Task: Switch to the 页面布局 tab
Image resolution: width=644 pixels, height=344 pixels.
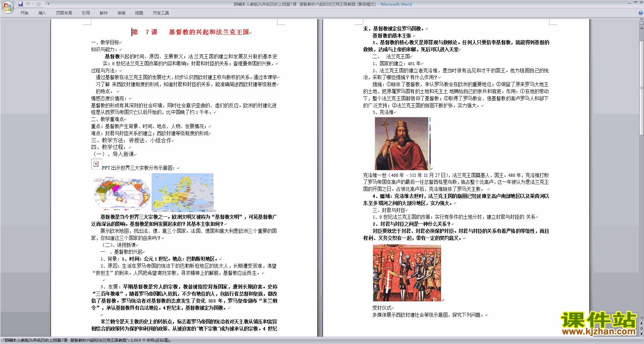Action: [64, 13]
